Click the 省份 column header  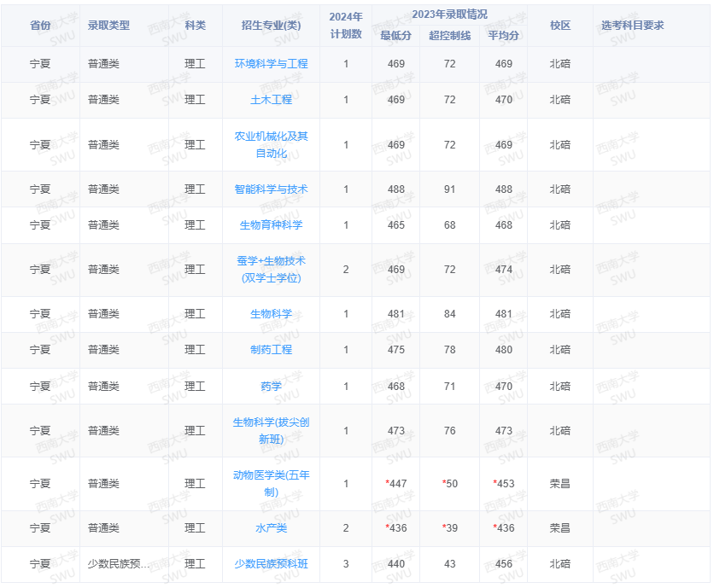(x=39, y=26)
